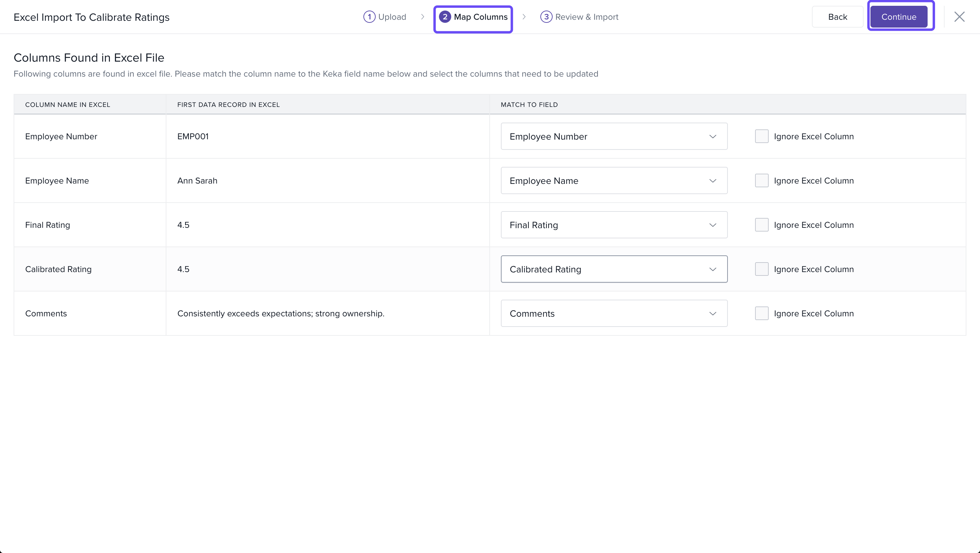The width and height of the screenshot is (980, 553).
Task: Click the step 3 Review & Import icon
Action: point(546,17)
